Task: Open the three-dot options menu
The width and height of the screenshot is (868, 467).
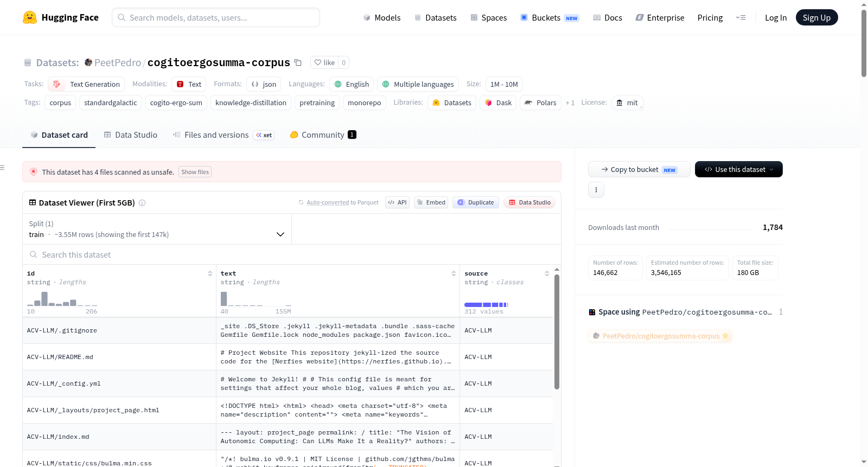Action: [596, 190]
